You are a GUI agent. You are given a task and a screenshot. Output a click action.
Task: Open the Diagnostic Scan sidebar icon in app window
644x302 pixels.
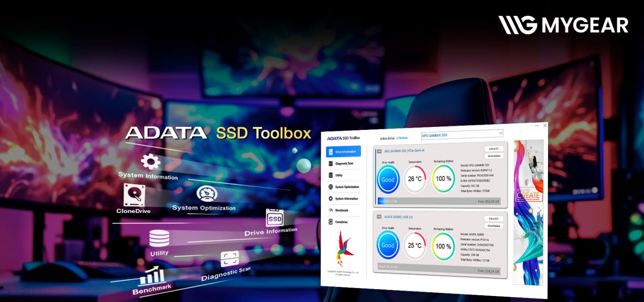coord(331,163)
